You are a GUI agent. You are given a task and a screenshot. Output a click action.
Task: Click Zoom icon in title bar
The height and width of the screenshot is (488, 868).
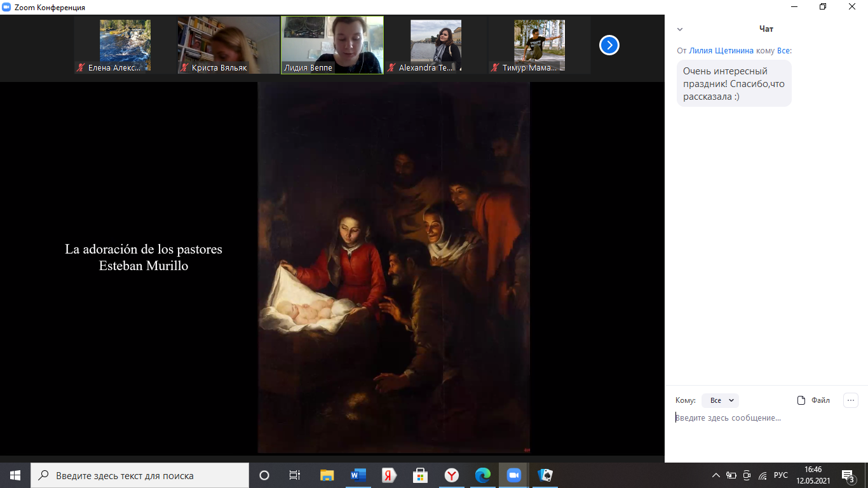click(x=6, y=7)
